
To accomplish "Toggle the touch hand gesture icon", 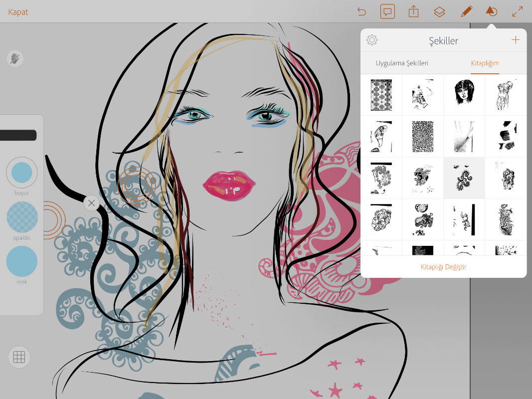I will click(15, 59).
